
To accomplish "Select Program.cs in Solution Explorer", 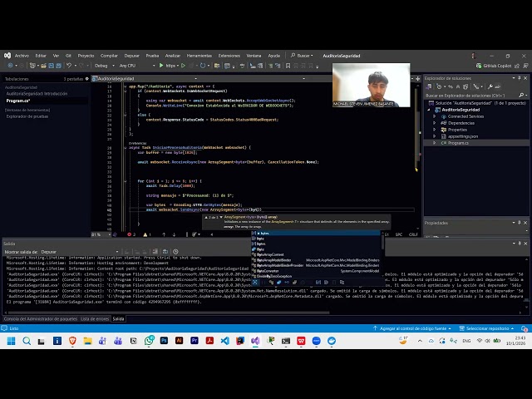I will pyautogui.click(x=458, y=143).
